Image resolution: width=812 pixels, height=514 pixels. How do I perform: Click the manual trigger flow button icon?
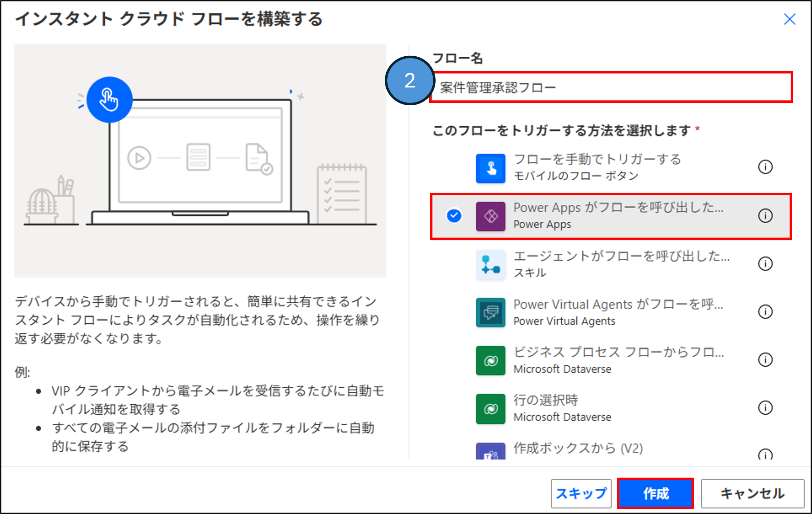[490, 168]
